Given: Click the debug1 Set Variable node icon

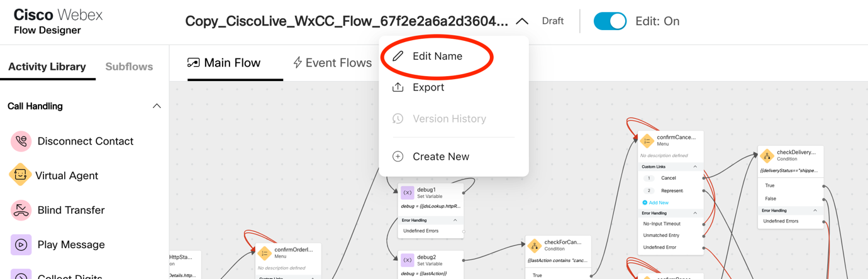Looking at the screenshot, I should tap(408, 193).
